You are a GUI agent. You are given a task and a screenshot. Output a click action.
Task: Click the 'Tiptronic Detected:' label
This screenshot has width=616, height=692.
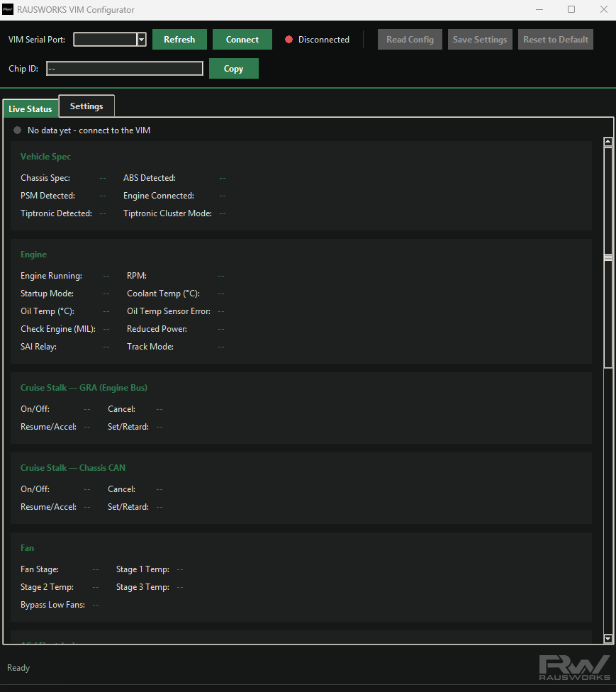(x=57, y=213)
